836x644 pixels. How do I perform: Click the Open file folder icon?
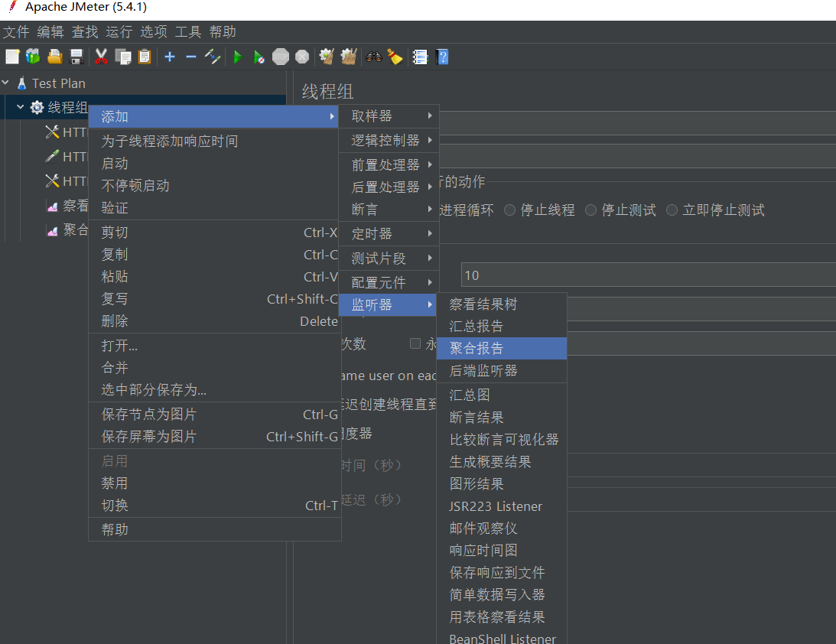pos(55,57)
